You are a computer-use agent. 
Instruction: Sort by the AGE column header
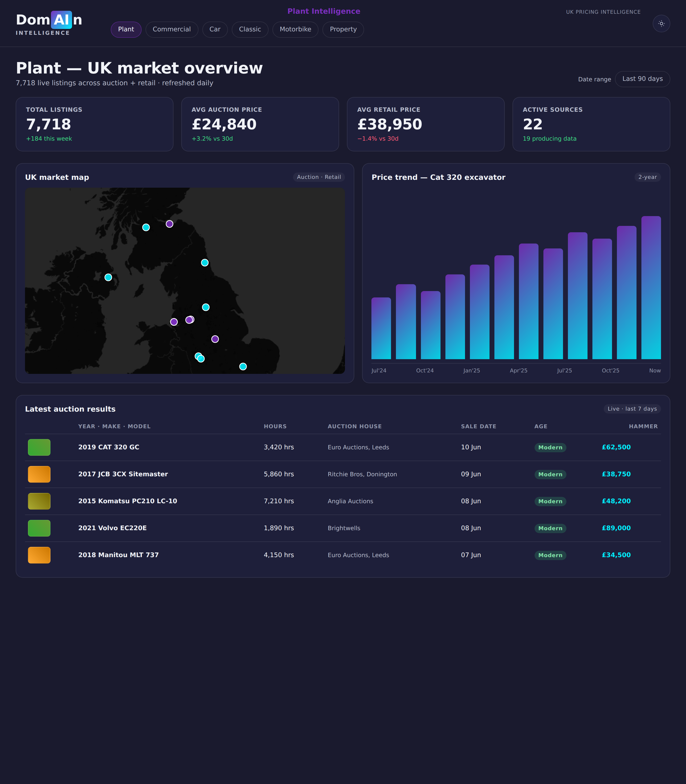click(x=540, y=427)
